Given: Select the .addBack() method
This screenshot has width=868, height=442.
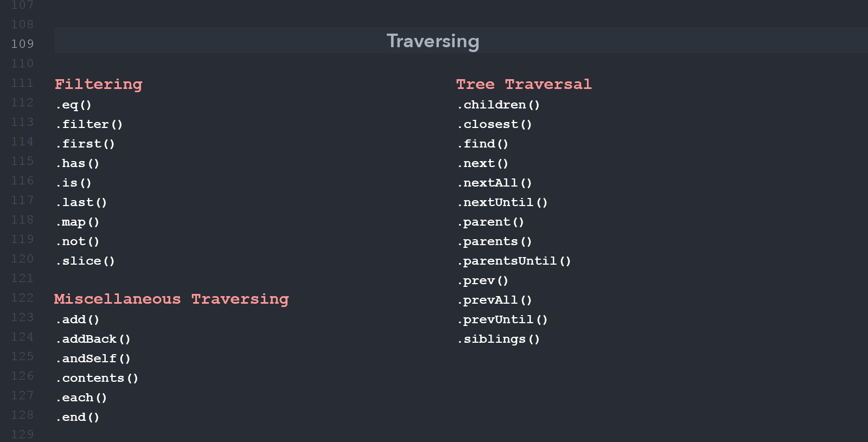Looking at the screenshot, I should click(93, 339).
